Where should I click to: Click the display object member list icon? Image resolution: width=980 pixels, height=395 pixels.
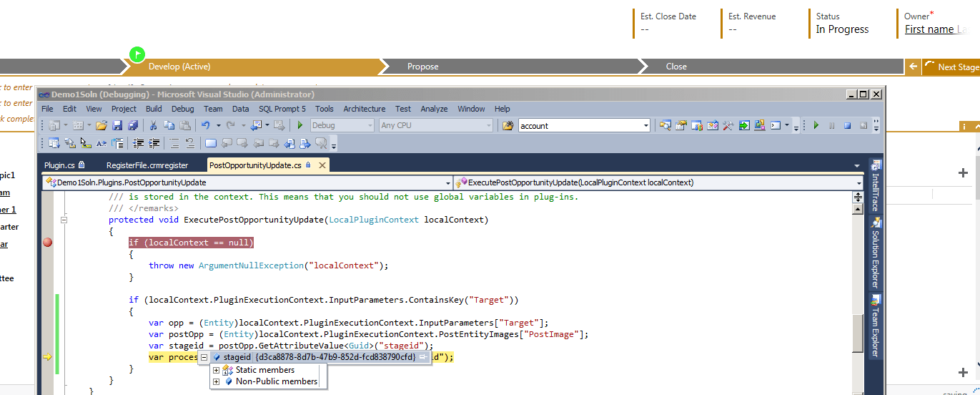tap(54, 143)
